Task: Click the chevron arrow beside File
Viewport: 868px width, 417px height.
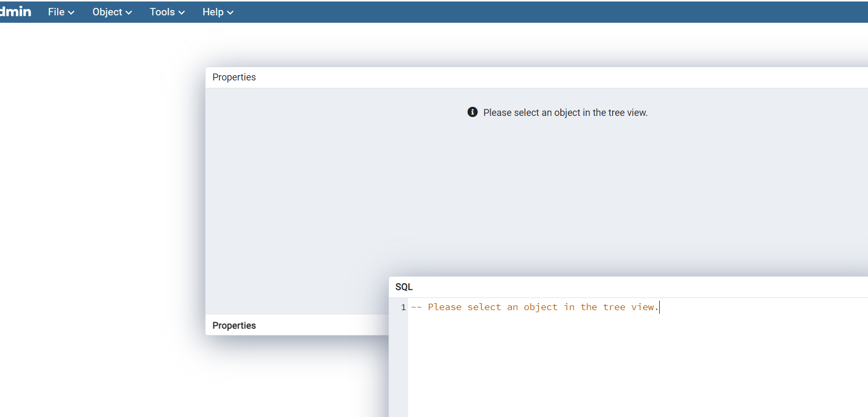Action: tap(71, 13)
